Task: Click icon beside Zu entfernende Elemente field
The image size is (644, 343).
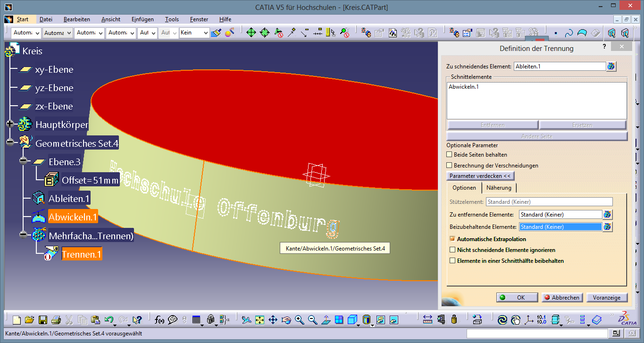Action: pos(608,215)
